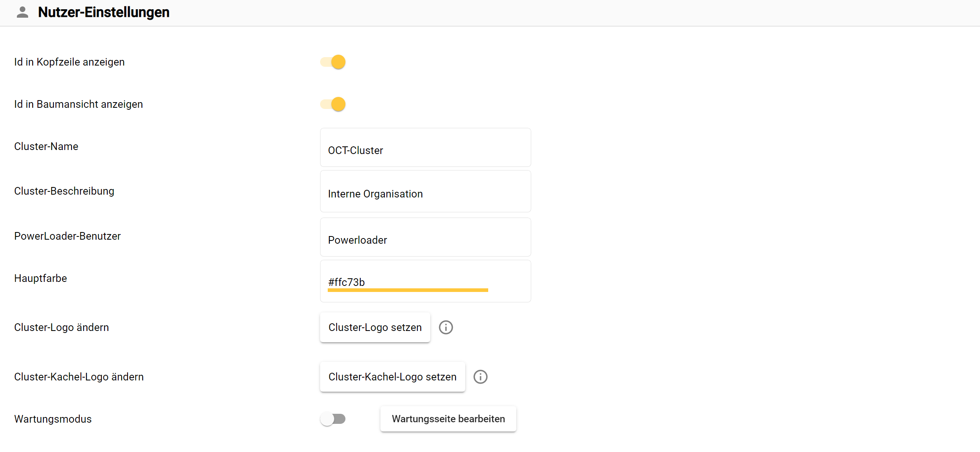Click the Wartungsmodus label text
The width and height of the screenshot is (980, 452).
(53, 419)
